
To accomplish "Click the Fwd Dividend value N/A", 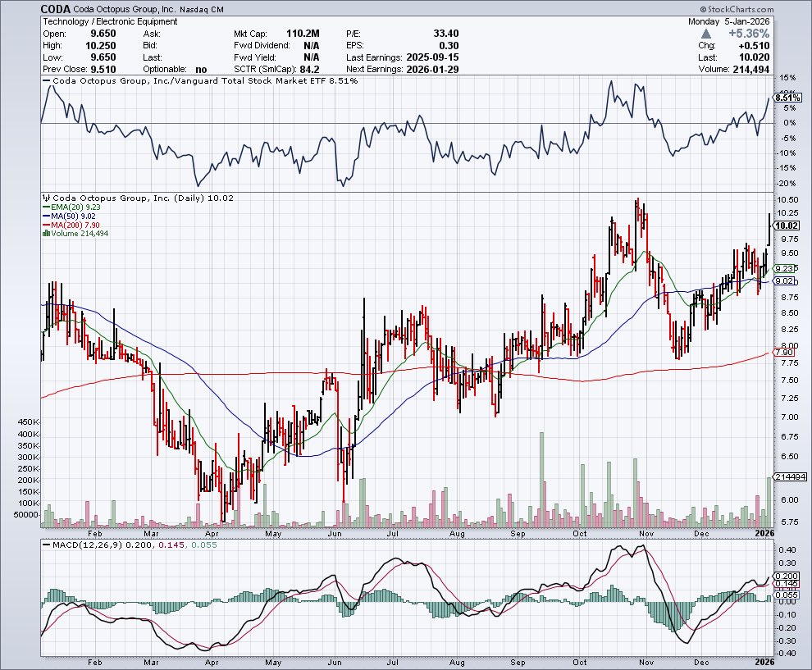I will [311, 46].
